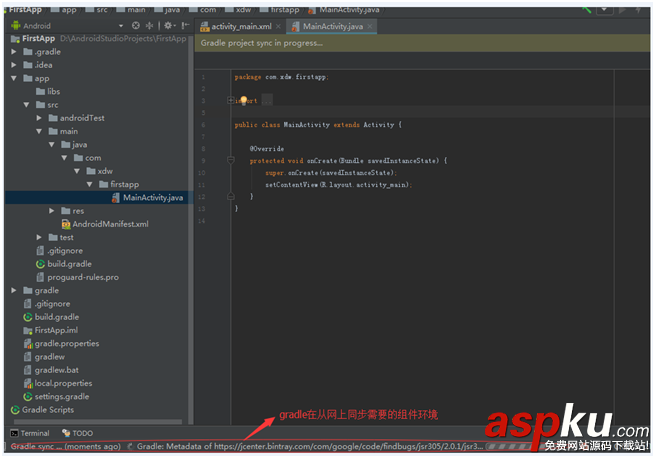Expand the .gradle folder

click(x=14, y=52)
